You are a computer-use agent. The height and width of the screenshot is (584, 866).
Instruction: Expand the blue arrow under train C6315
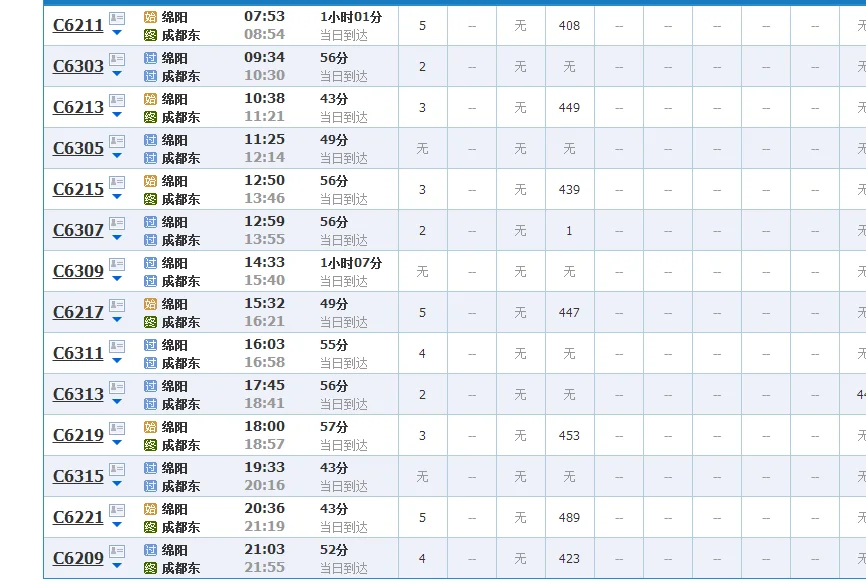pos(117,484)
